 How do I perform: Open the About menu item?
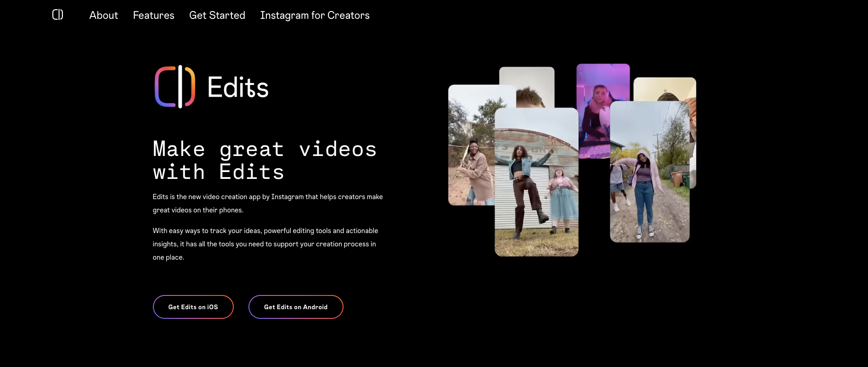click(104, 15)
